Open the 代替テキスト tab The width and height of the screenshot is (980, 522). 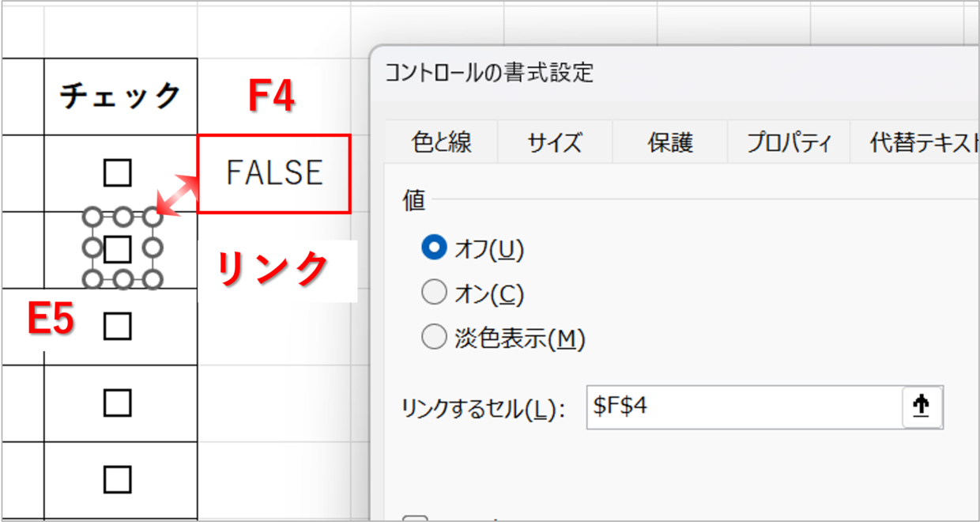point(922,143)
